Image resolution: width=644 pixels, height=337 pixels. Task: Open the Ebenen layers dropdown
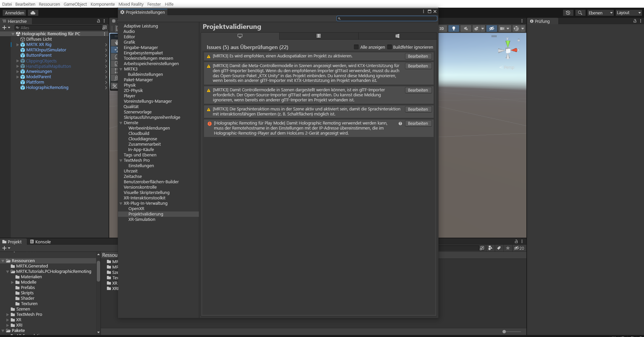(600, 13)
